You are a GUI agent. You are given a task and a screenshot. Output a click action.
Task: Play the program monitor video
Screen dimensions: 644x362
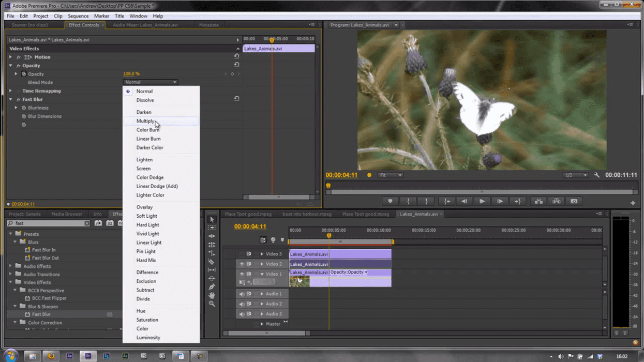[482, 201]
